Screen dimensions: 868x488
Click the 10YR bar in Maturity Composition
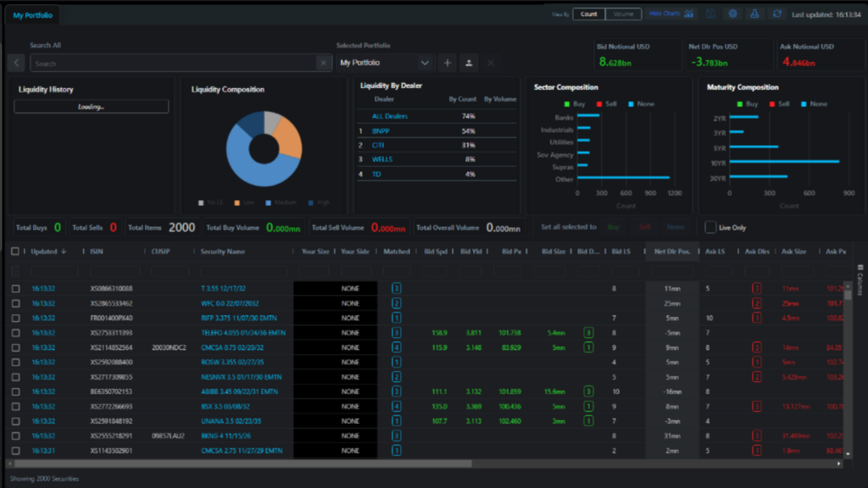(784, 162)
